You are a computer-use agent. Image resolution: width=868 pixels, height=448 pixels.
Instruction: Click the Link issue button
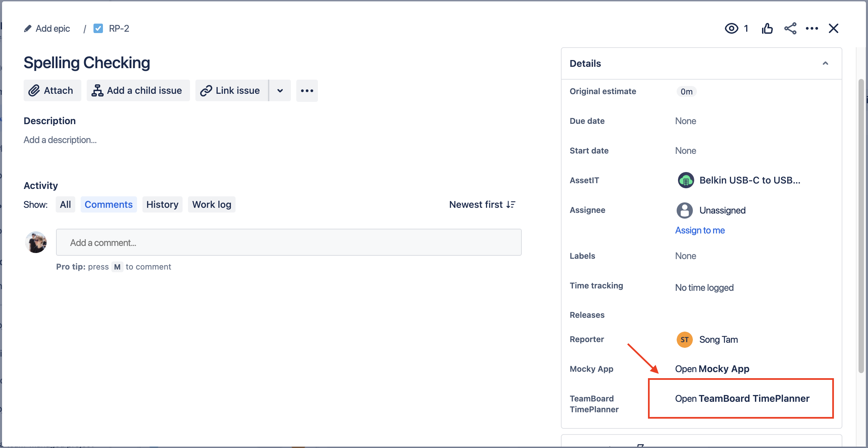coord(232,90)
